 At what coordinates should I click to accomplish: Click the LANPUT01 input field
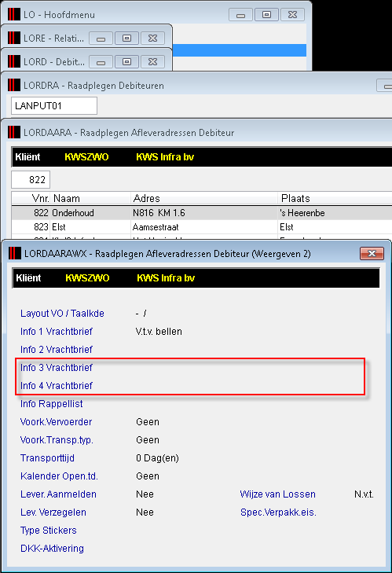54,105
